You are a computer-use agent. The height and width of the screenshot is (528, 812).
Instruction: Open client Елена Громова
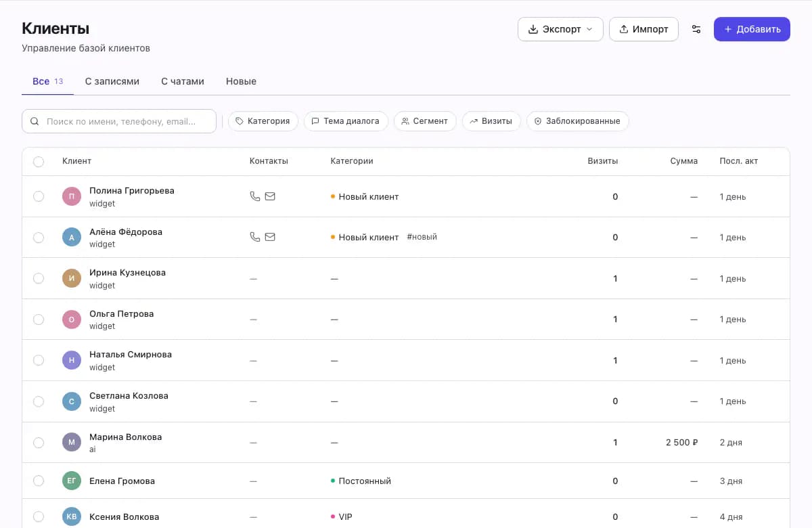point(122,481)
